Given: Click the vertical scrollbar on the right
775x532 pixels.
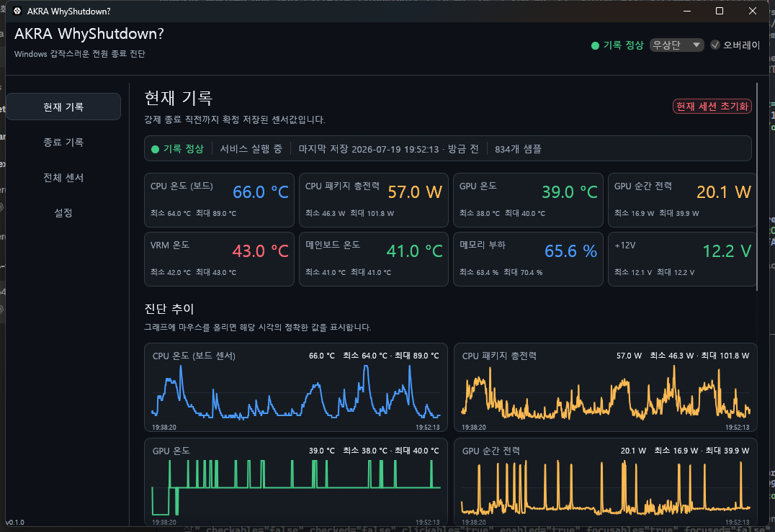Looking at the screenshot, I should pos(757,186).
